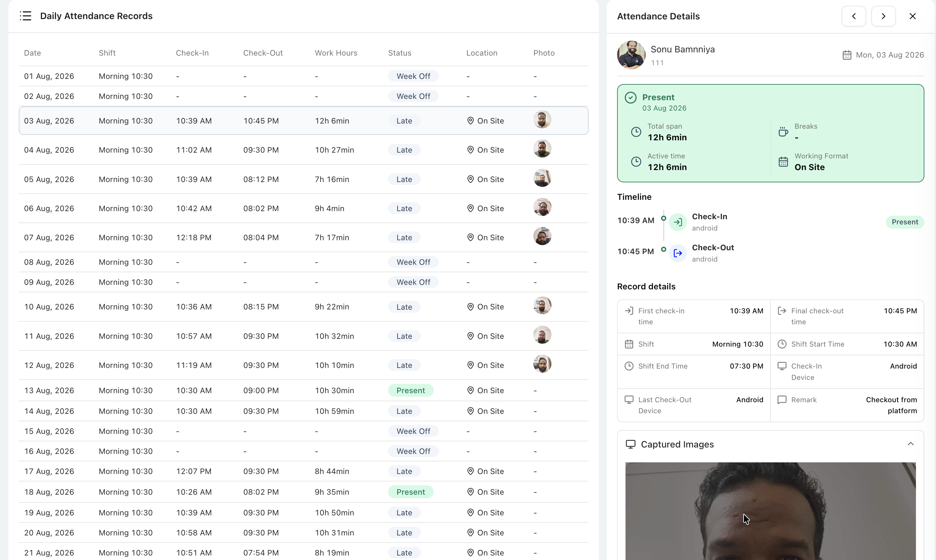Click the 12:07 PM check-in cell
The image size is (936, 560).
[x=194, y=471]
